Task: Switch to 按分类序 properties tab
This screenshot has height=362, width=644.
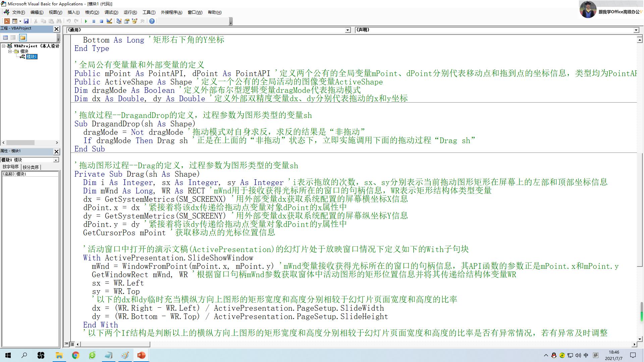Action: pyautogui.click(x=31, y=167)
